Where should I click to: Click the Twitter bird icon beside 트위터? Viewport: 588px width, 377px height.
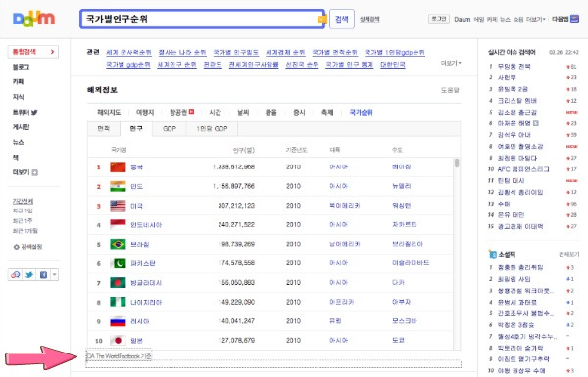point(34,112)
